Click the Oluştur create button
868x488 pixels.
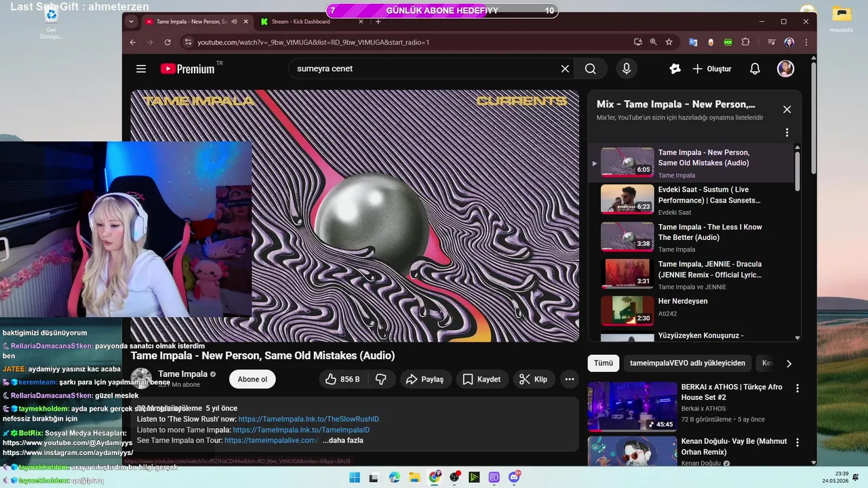point(712,68)
